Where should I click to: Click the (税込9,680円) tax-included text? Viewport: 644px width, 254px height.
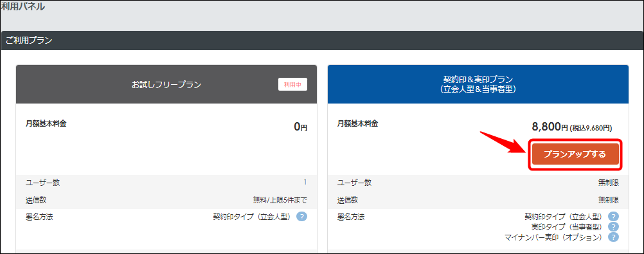pos(591,129)
